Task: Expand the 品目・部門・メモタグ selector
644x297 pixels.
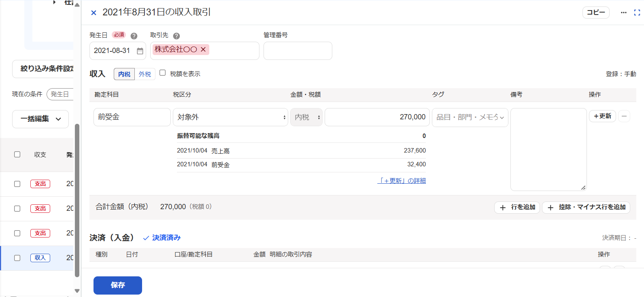Action: coord(470,117)
